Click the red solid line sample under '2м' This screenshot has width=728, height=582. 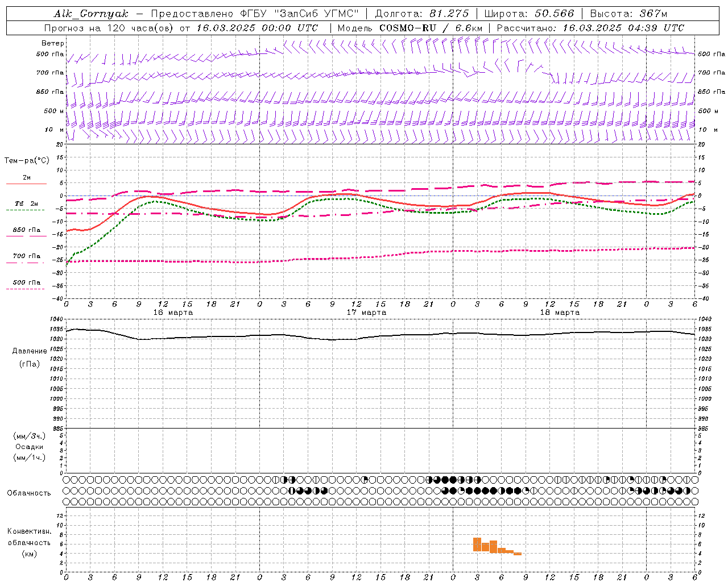point(26,184)
